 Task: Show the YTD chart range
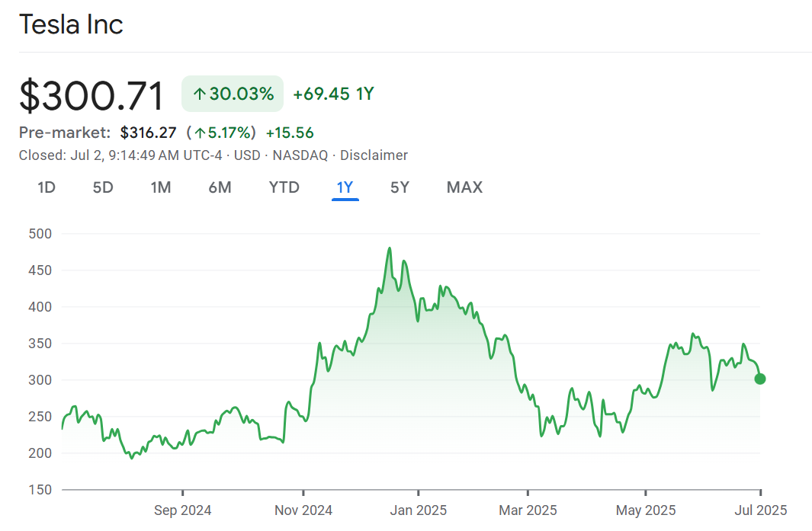click(x=284, y=187)
